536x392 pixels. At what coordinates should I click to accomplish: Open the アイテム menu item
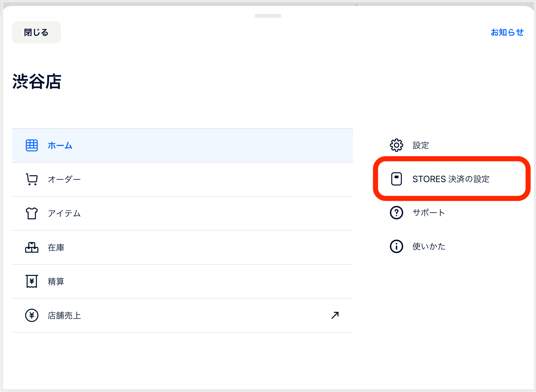pos(182,213)
